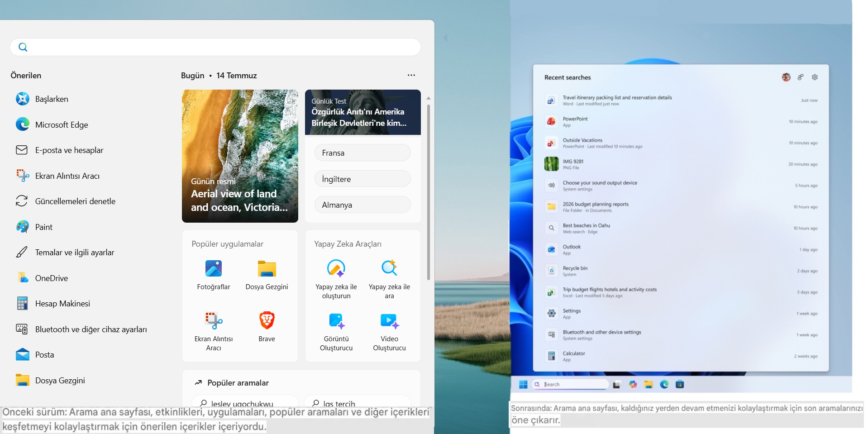Click the scroll up arrow above the scrollbar
The width and height of the screenshot is (868, 434).
click(x=428, y=98)
